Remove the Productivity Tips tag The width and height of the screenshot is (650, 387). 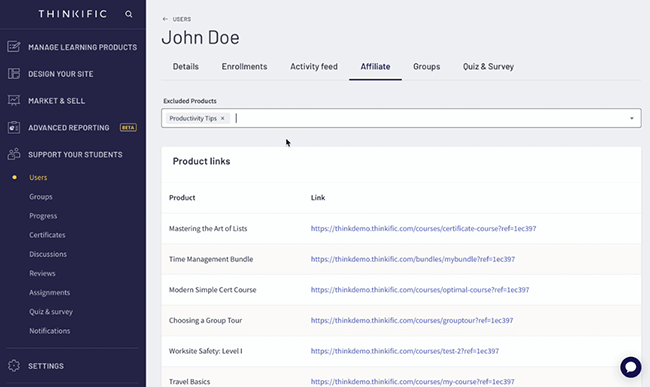click(x=223, y=119)
